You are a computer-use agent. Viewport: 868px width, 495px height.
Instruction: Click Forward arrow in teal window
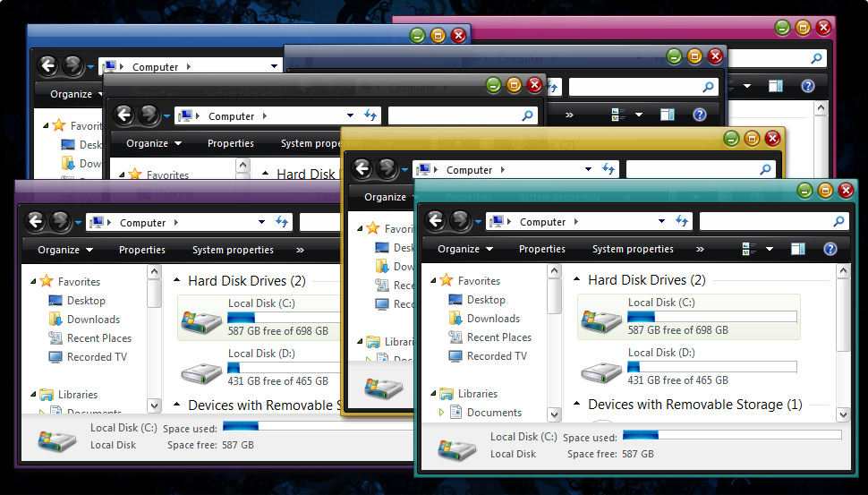pyautogui.click(x=460, y=221)
